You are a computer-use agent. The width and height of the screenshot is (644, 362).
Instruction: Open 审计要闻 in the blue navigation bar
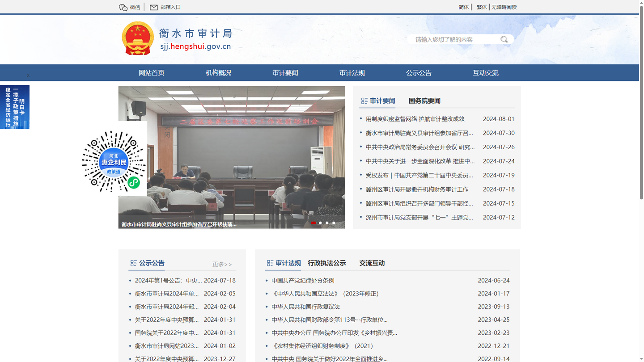point(285,73)
